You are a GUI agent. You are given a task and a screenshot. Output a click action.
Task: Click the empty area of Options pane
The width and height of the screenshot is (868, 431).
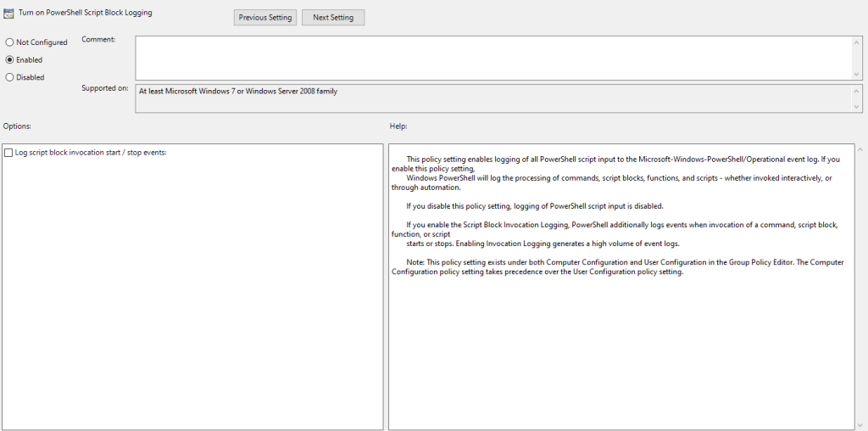click(x=192, y=297)
